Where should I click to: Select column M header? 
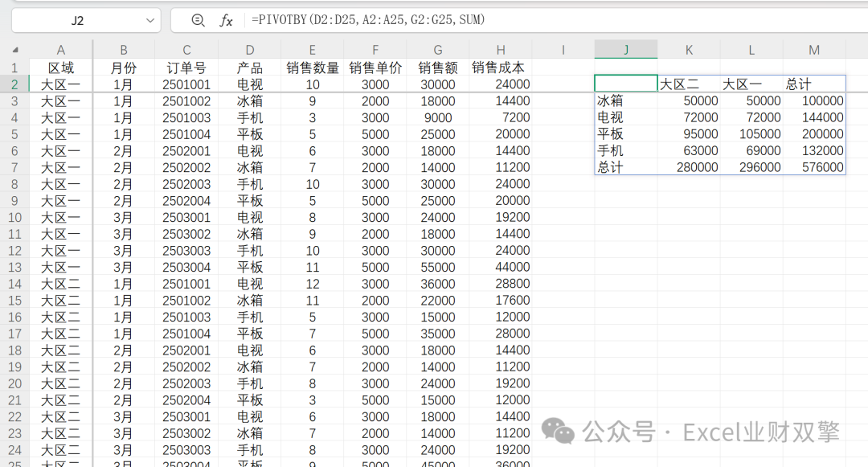click(x=814, y=50)
